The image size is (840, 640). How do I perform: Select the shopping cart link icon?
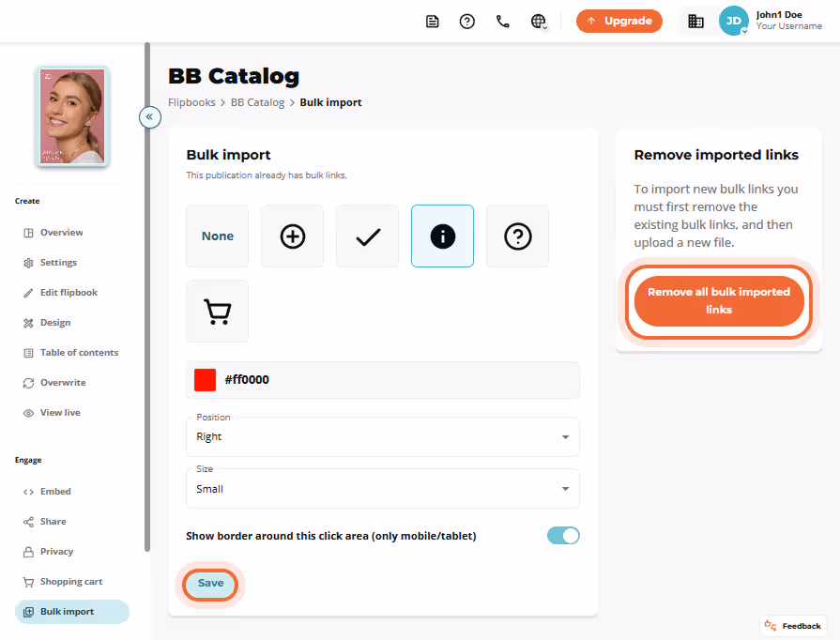[x=218, y=312]
